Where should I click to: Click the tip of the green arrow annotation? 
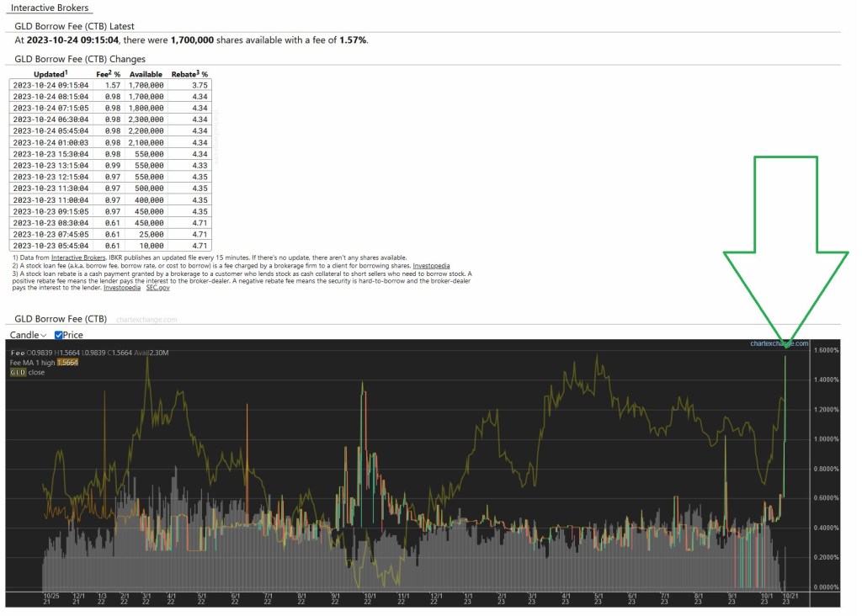pos(786,344)
